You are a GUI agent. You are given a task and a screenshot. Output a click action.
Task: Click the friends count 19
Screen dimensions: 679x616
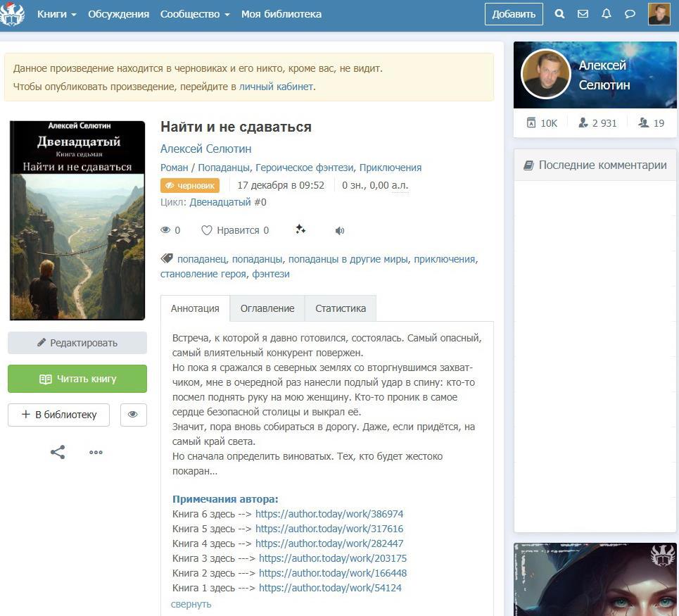pyautogui.click(x=652, y=123)
